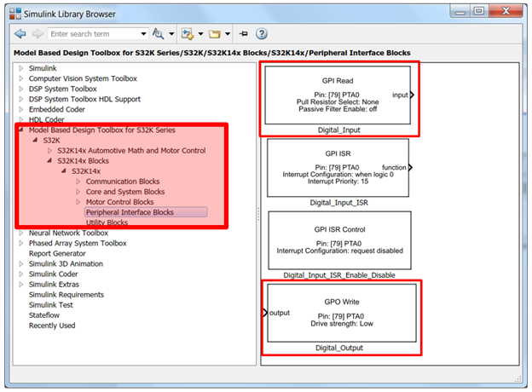Maximize the Simulink Library Browser window
532x392 pixels.
(479, 12)
